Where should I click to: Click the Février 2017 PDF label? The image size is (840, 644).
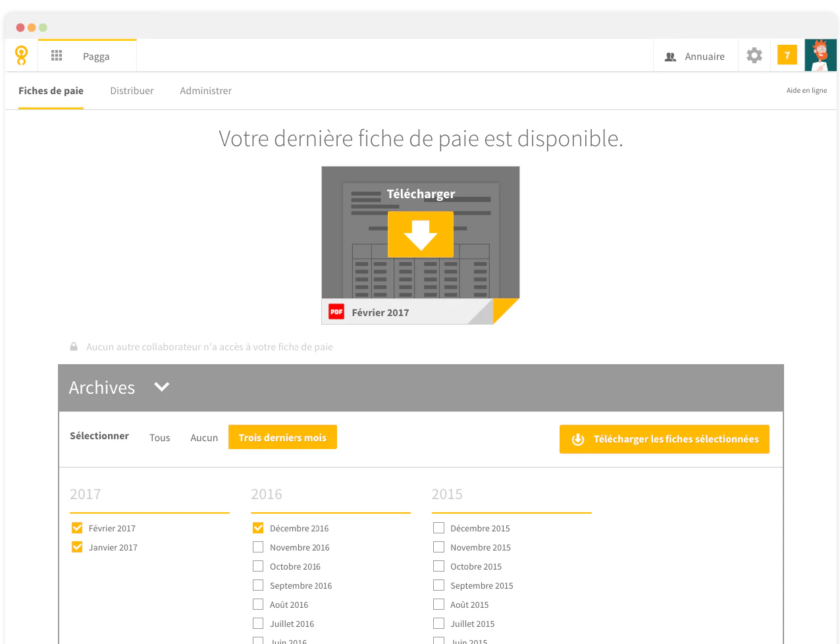point(381,313)
